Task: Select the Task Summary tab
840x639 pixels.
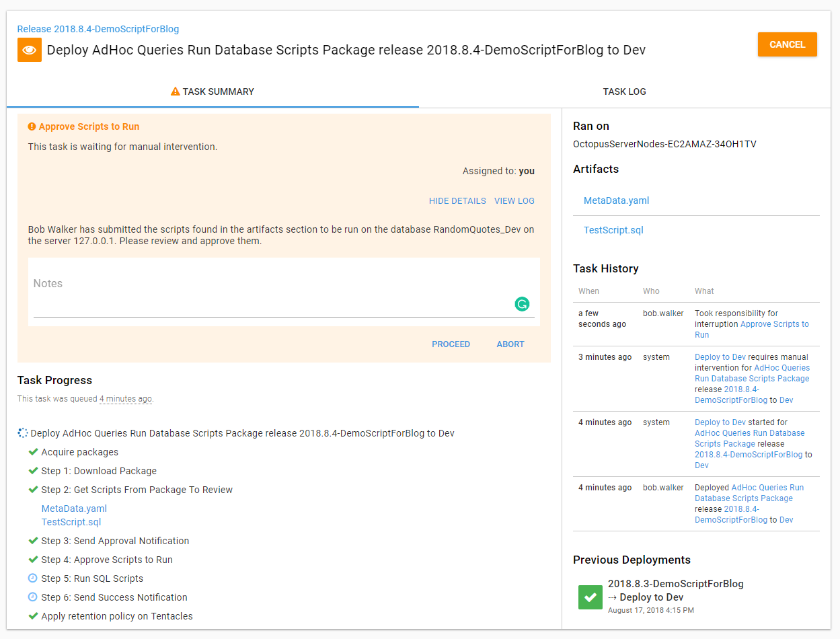Action: pos(213,91)
